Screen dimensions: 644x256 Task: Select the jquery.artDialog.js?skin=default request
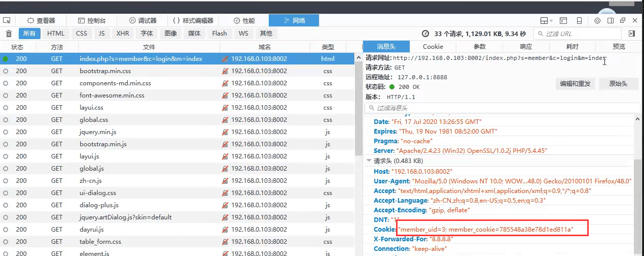click(x=177, y=217)
